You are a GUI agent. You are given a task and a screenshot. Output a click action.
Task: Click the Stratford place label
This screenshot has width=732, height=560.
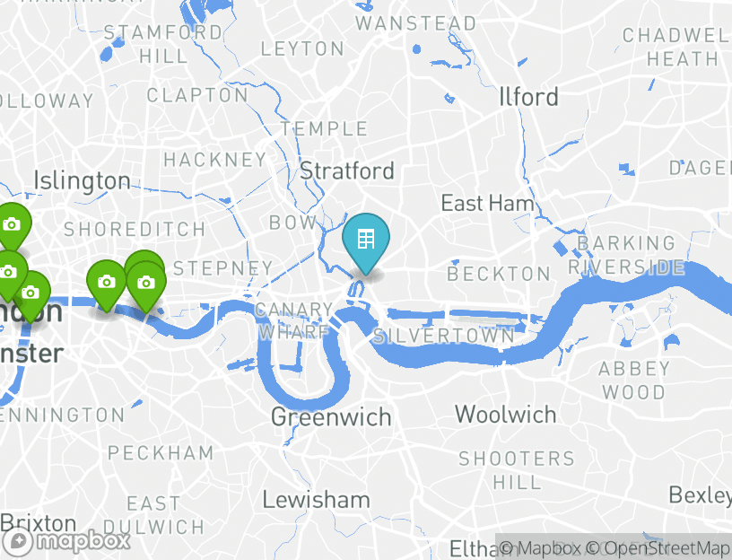[347, 171]
